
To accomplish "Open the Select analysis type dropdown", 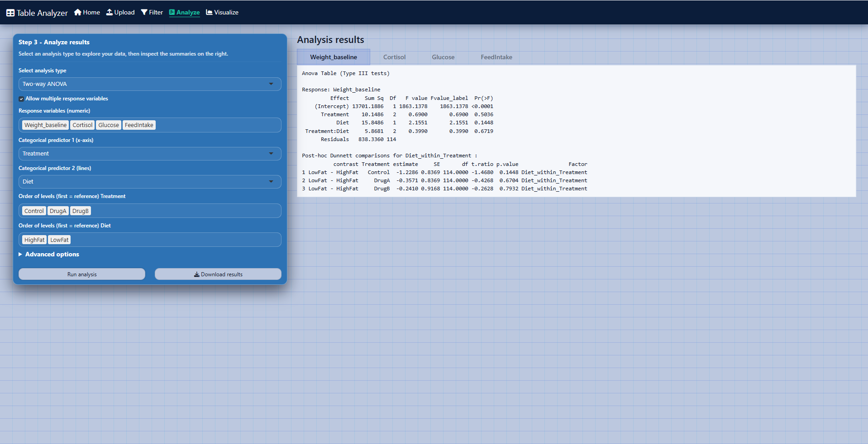I will coord(149,84).
